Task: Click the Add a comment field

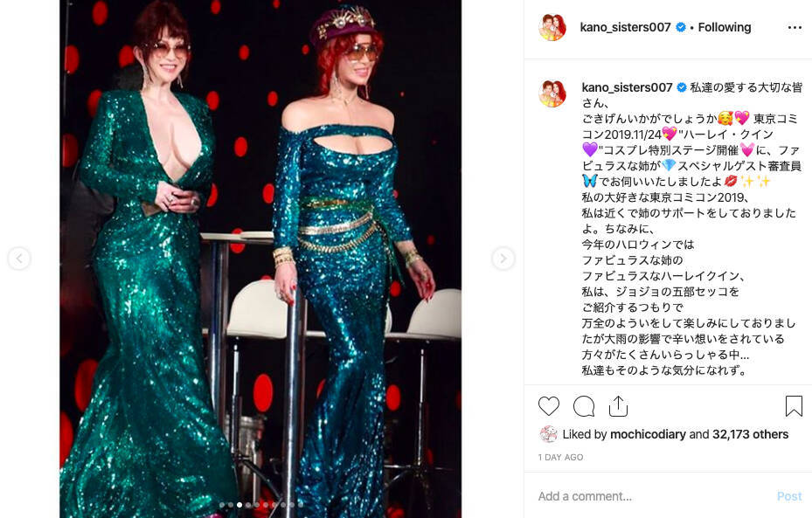Action: pos(653,496)
